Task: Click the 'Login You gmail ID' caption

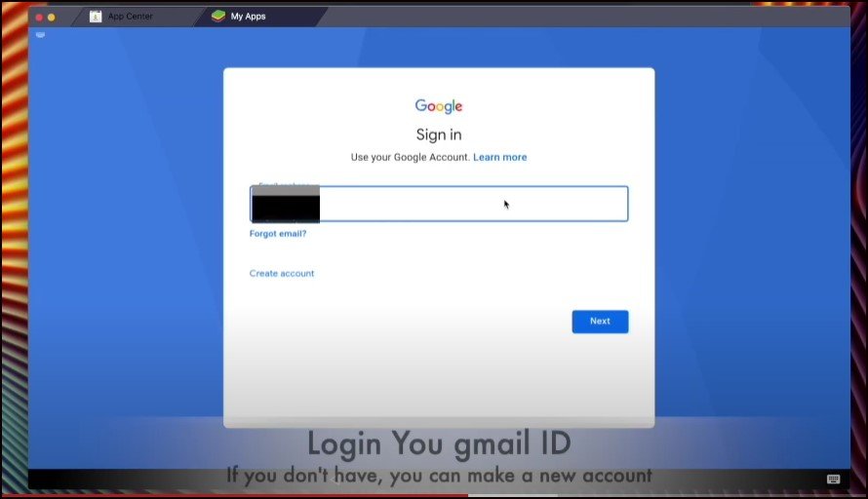Action: coord(439,444)
